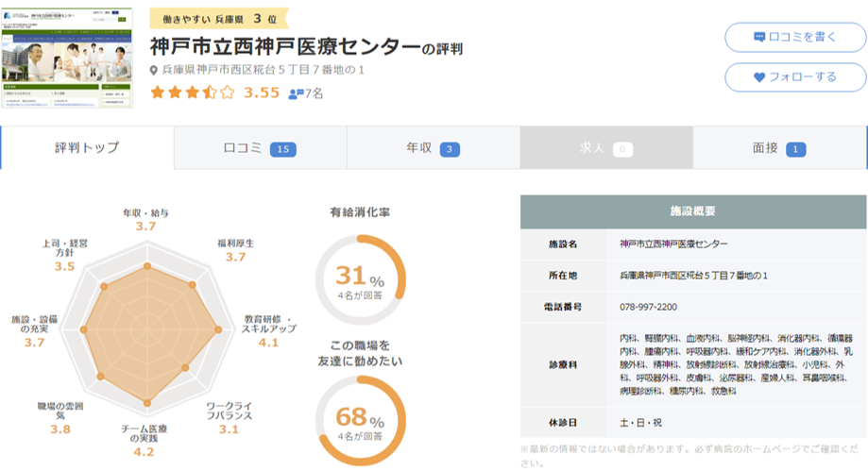Click the フォローする button
This screenshot has height=471, width=868.
(x=795, y=77)
